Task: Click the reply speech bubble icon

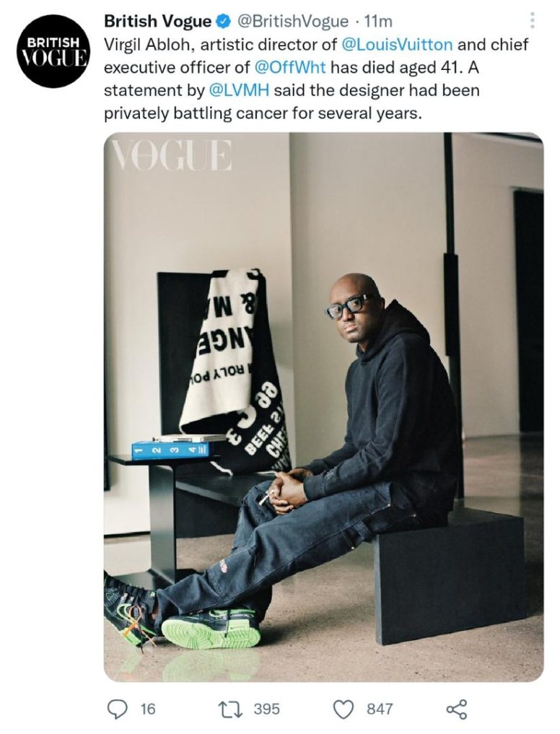Action: (117, 709)
